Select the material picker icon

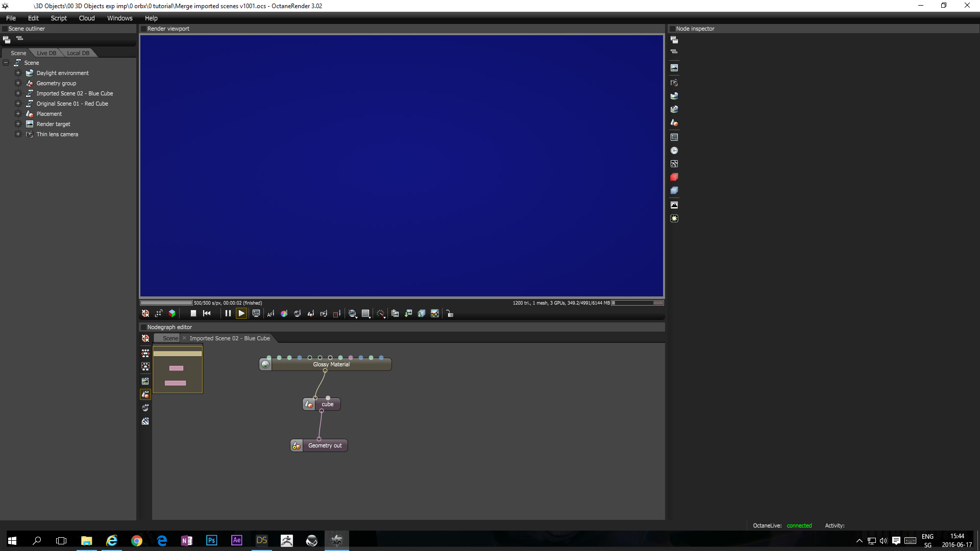(297, 314)
